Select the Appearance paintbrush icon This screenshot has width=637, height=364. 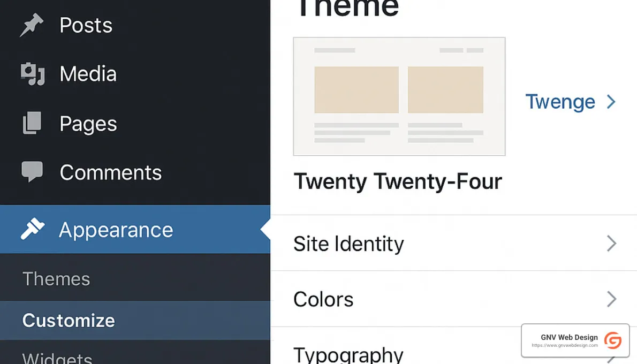[x=33, y=229]
